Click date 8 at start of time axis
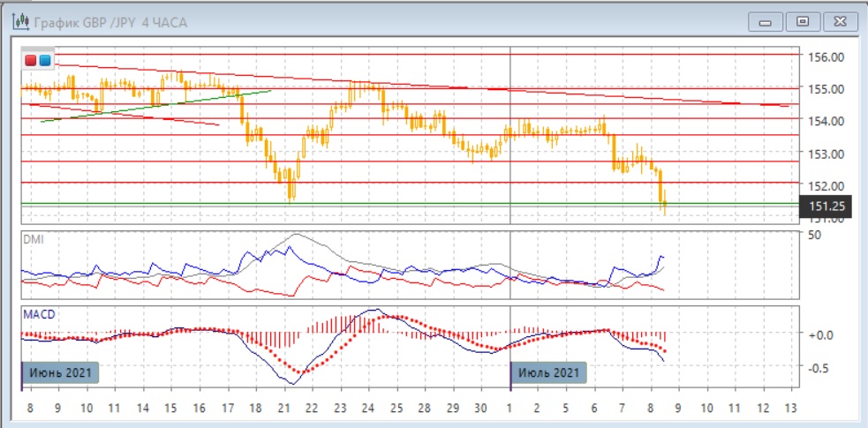868x428 pixels. pyautogui.click(x=30, y=409)
